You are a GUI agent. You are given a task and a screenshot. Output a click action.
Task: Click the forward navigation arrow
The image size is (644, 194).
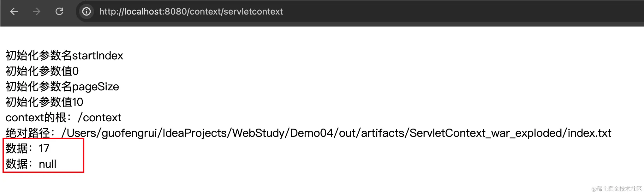click(37, 12)
